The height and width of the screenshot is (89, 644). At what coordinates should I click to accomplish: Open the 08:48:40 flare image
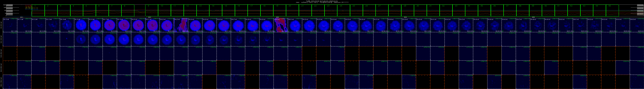[x=537, y=25]
